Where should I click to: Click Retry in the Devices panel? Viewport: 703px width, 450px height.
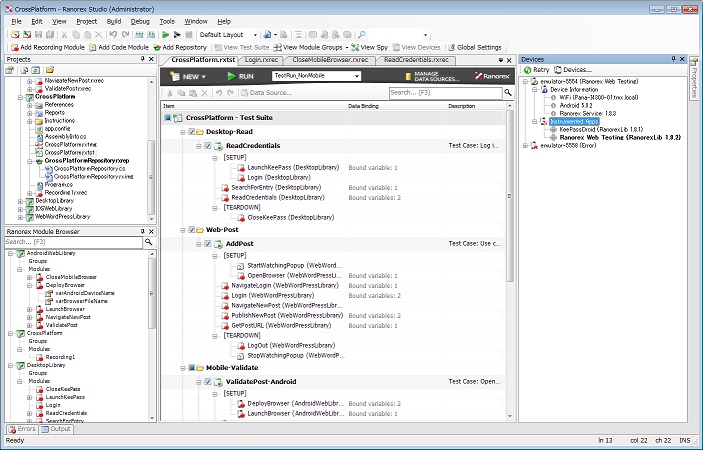(x=539, y=70)
